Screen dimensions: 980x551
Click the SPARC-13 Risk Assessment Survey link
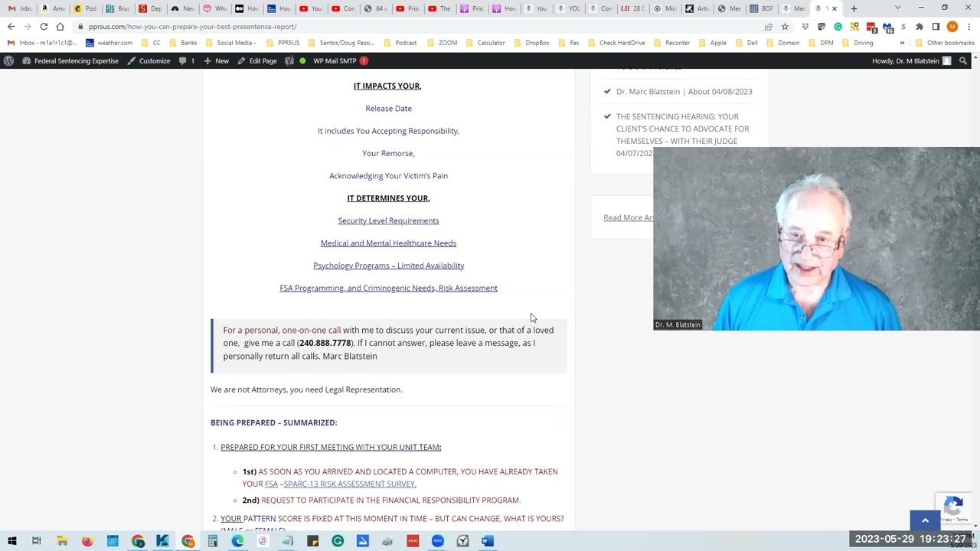(350, 484)
